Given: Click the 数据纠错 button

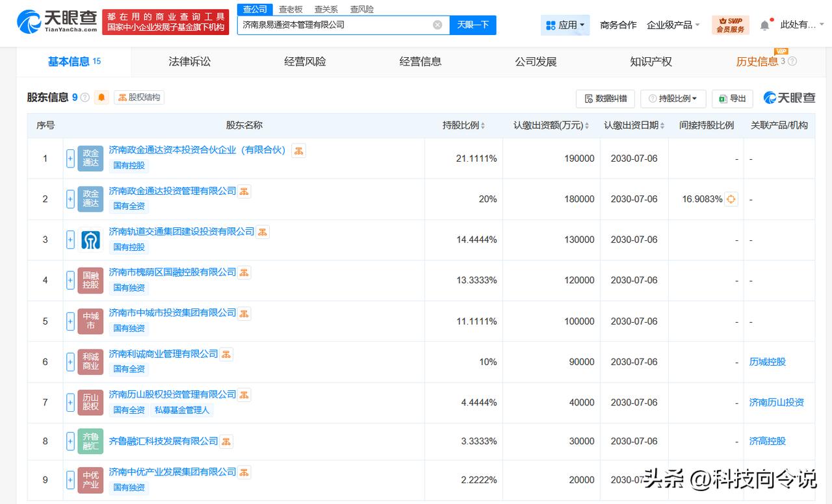Looking at the screenshot, I should tap(605, 99).
